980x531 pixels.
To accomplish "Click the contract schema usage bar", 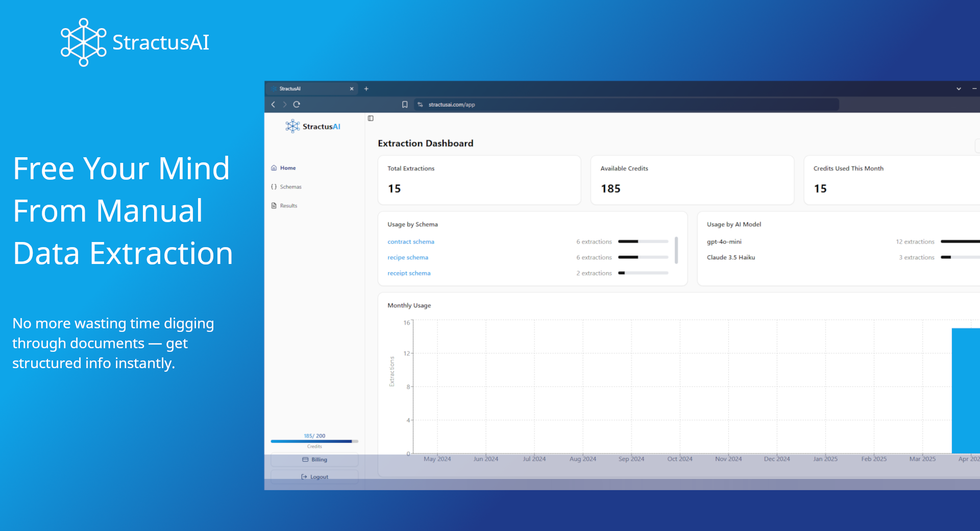I will (643, 242).
